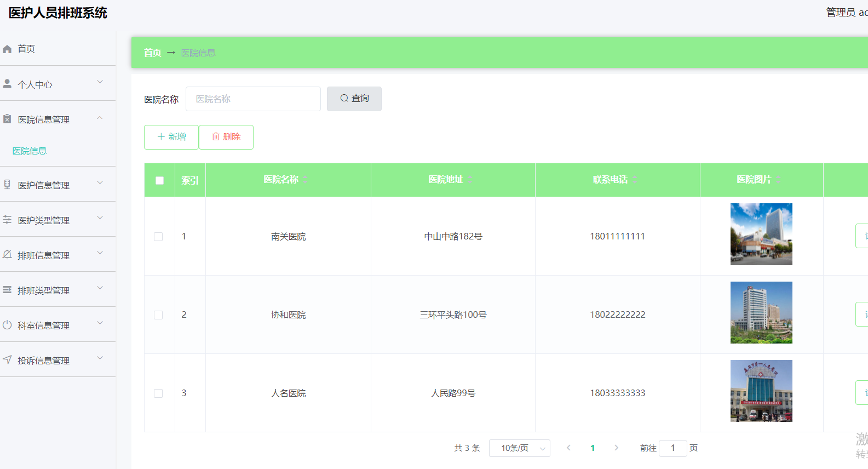868x469 pixels.
Task: Sort table by 医院地址 column arrows
Action: pos(470,180)
